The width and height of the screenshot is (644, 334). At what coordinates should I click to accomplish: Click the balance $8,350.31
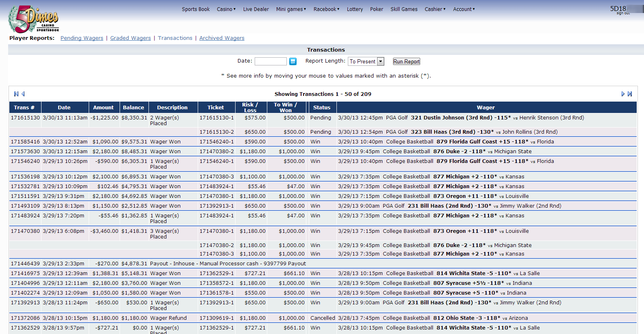click(x=134, y=118)
